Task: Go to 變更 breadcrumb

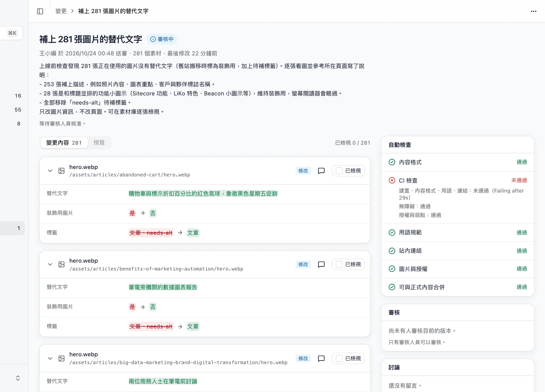Action: pos(61,11)
